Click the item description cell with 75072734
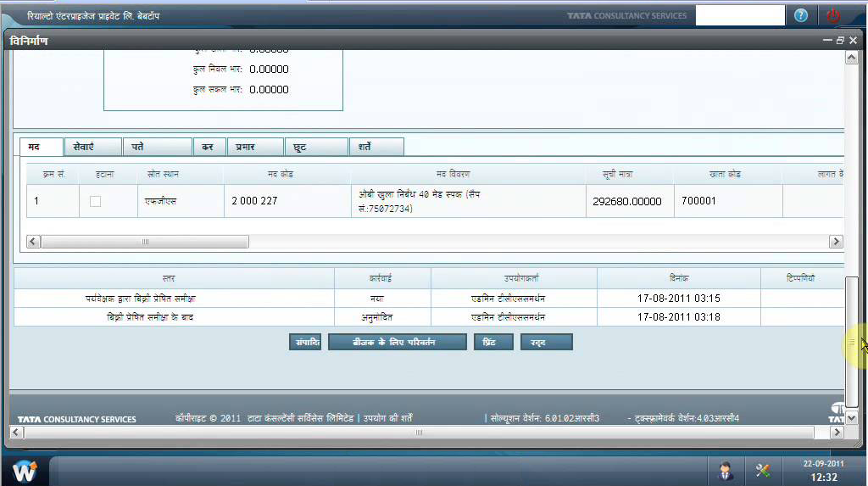 coord(468,201)
